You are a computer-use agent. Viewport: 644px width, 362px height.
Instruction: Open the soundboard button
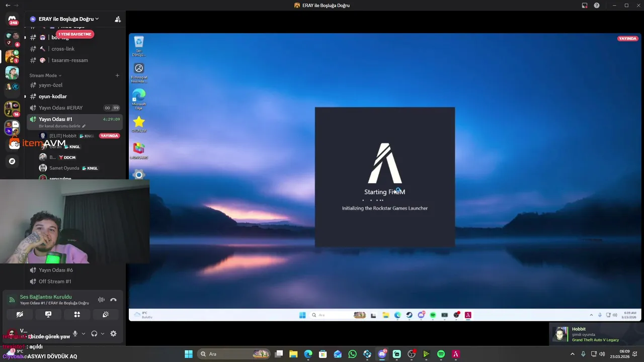106,314
